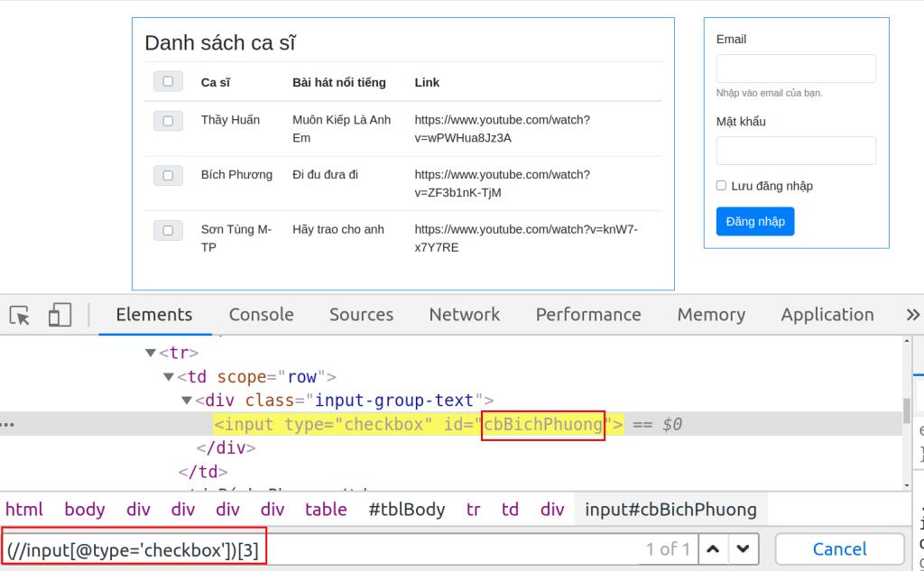This screenshot has width=924, height=571.
Task: Switch to the Memory tab
Action: coord(711,315)
